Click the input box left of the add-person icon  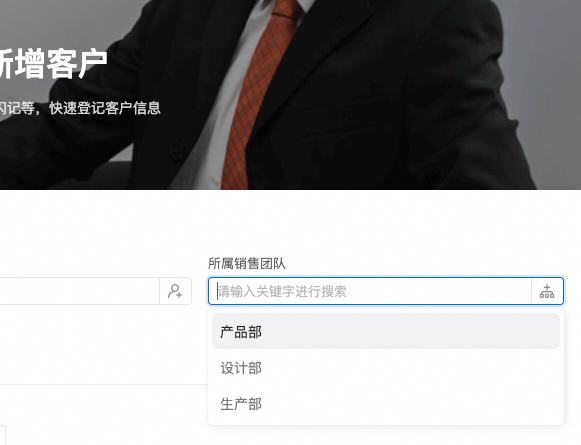tap(79, 291)
